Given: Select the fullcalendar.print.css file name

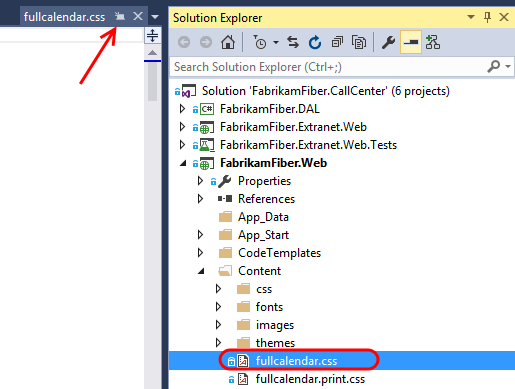Looking at the screenshot, I should [310, 379].
